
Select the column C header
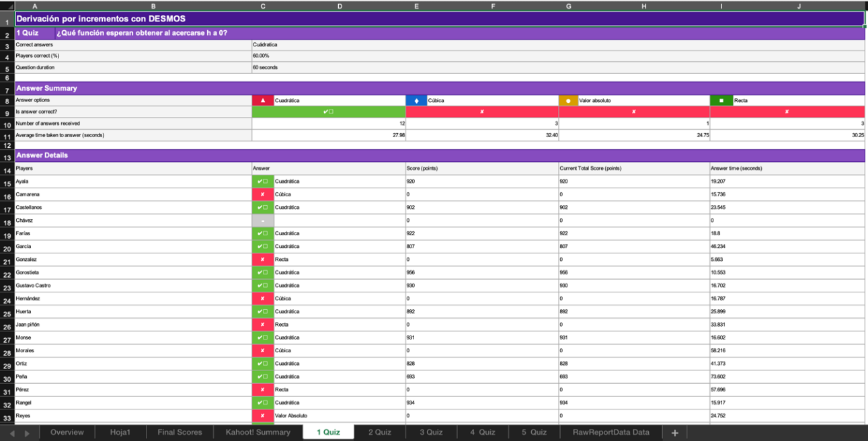pos(262,6)
